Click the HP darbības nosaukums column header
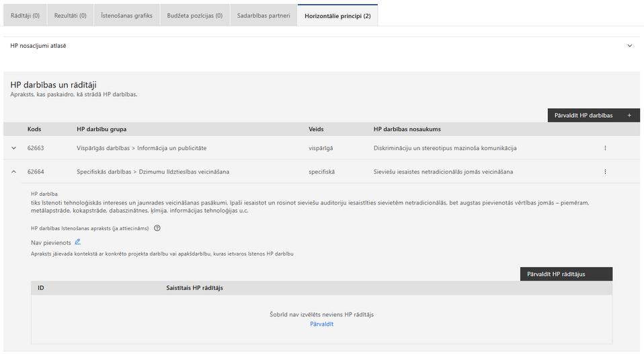This screenshot has height=354, width=644. tap(407, 129)
